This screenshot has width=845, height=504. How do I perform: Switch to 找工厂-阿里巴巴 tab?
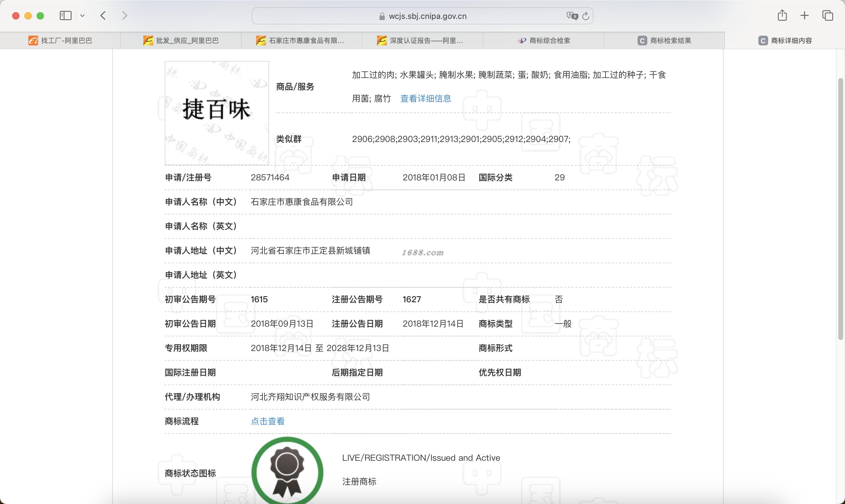tap(60, 41)
